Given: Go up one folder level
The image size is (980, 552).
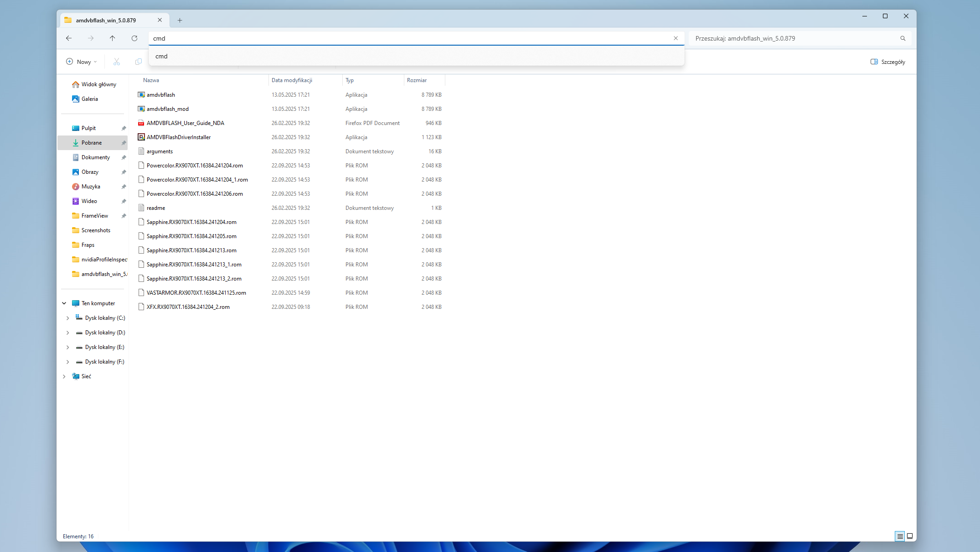Looking at the screenshot, I should tap(112, 38).
